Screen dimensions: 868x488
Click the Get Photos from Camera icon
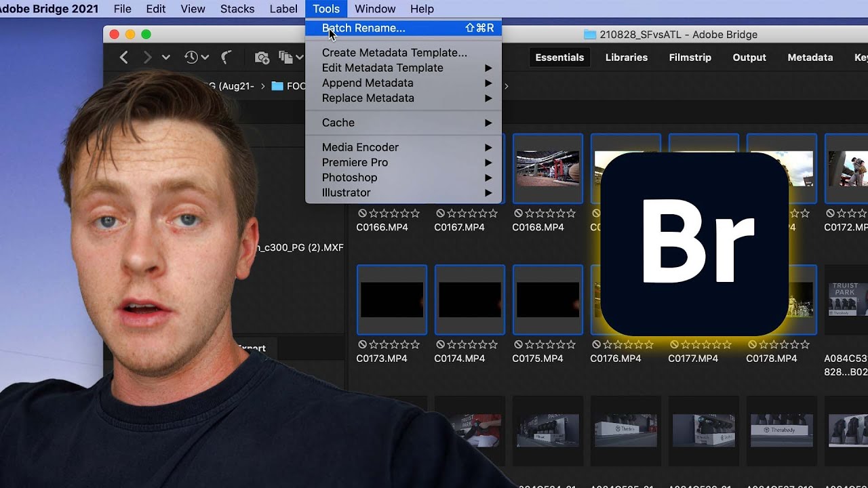coord(262,58)
